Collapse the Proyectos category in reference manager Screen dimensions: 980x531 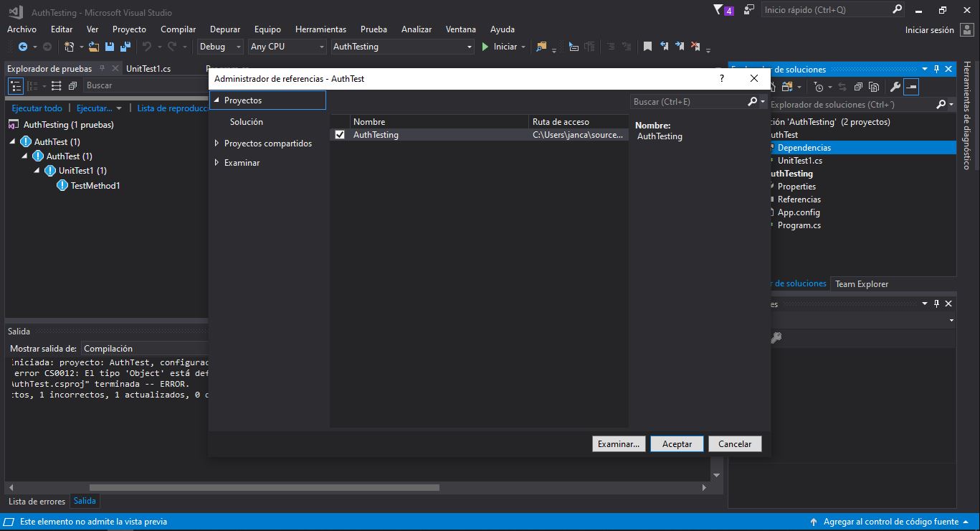tap(217, 100)
